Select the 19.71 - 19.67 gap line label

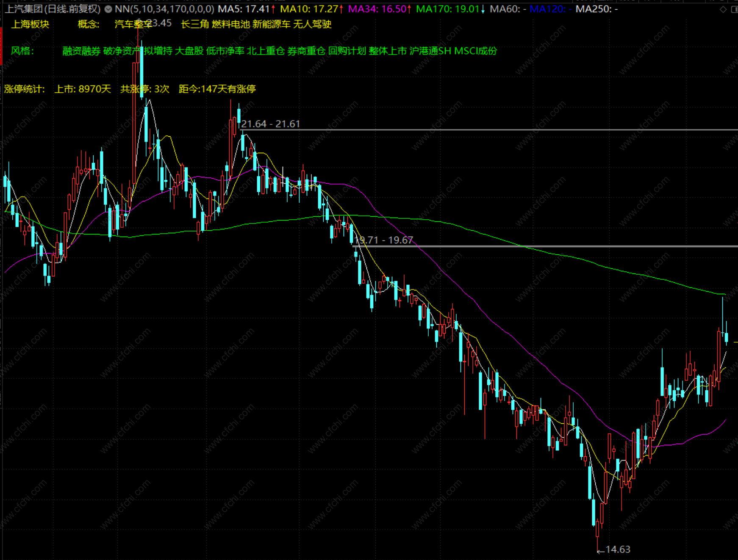point(384,240)
